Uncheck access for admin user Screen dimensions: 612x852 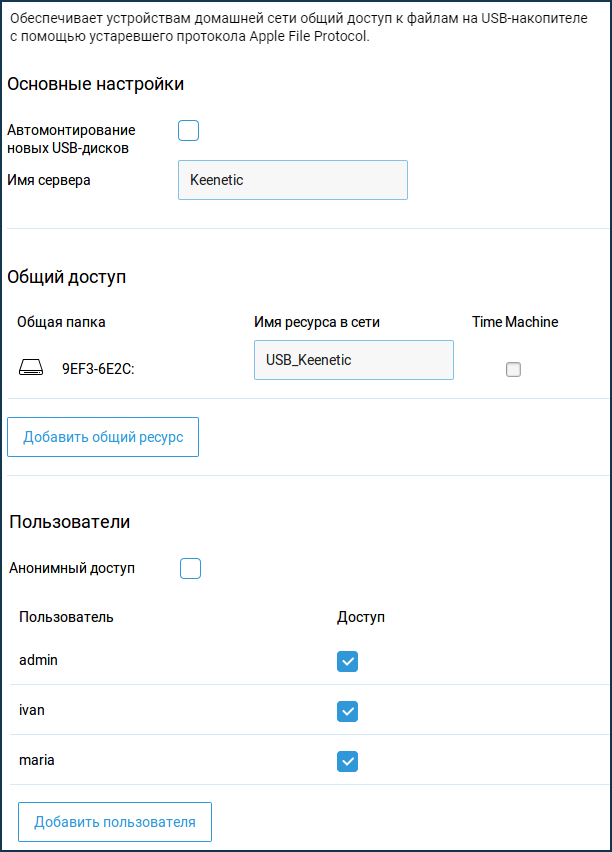347,661
